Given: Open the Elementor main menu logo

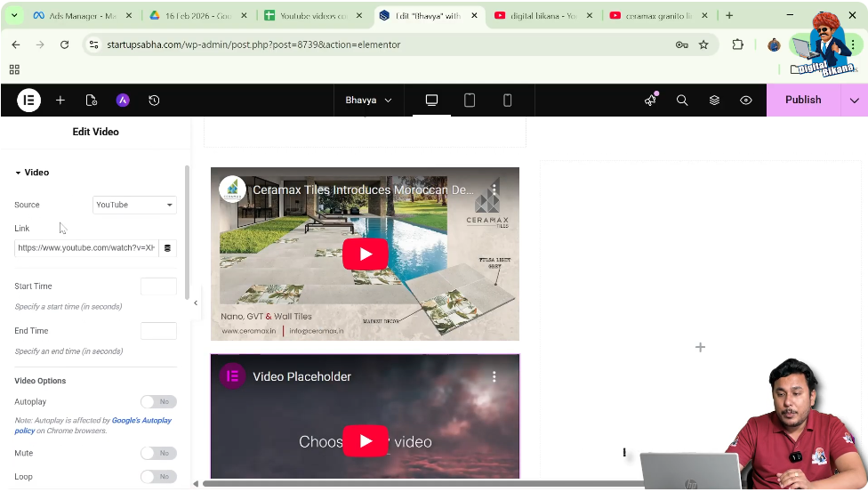Looking at the screenshot, I should (x=28, y=101).
